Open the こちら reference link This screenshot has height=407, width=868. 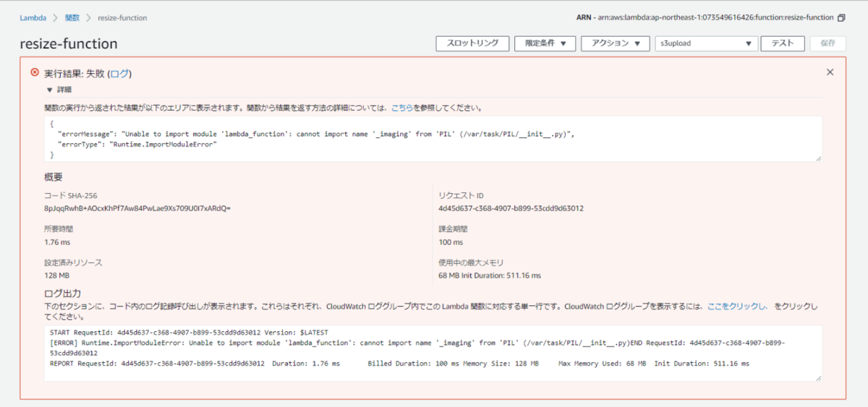click(402, 107)
